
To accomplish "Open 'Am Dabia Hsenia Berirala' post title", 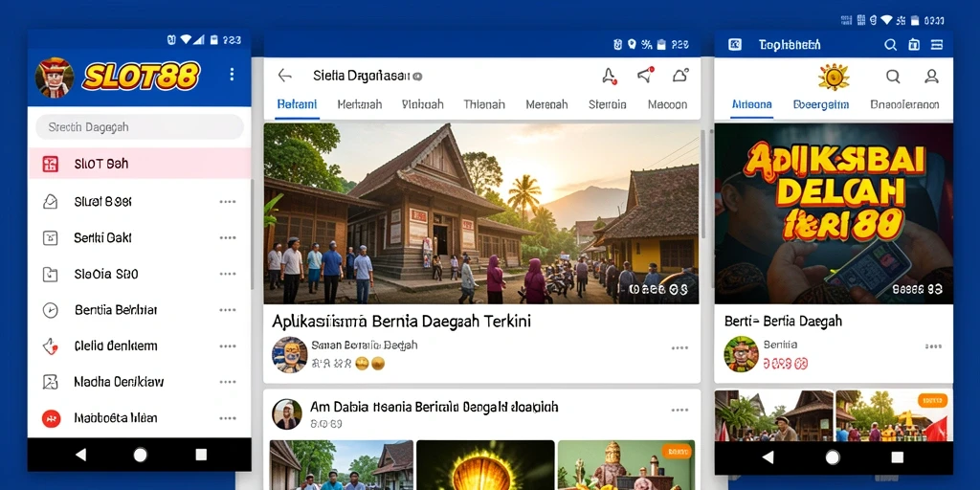I will pyautogui.click(x=434, y=408).
